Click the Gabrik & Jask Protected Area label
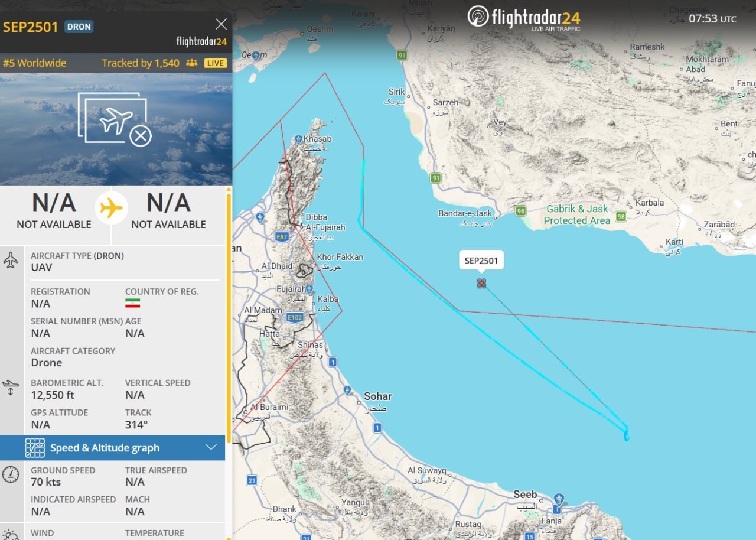756x540 pixels. coord(577,214)
